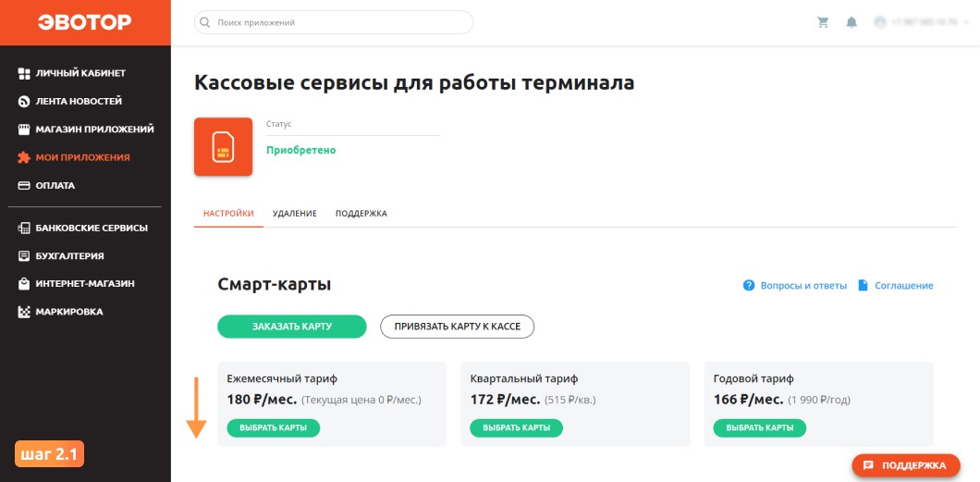This screenshot has height=482, width=980.
Task: Click the 172 ₽/мес. price
Action: (505, 400)
